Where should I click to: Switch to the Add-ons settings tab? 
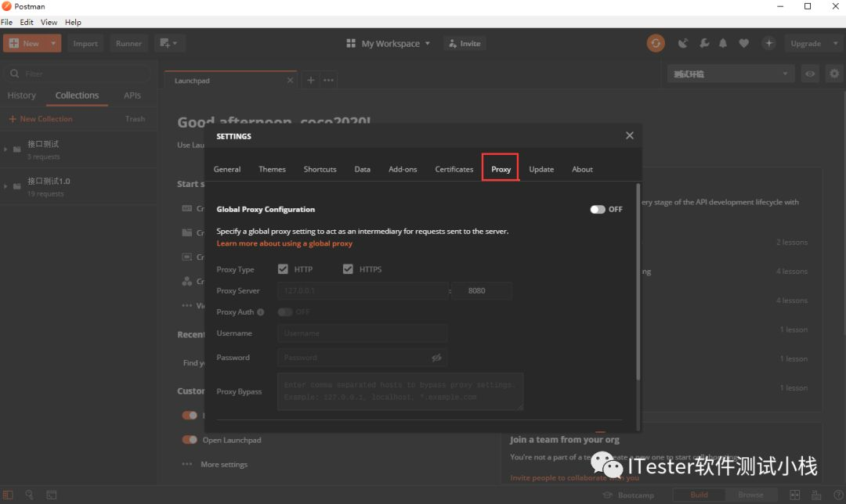403,169
